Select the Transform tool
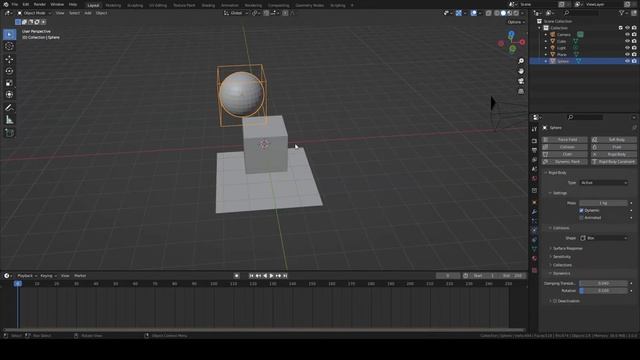 tap(9, 95)
